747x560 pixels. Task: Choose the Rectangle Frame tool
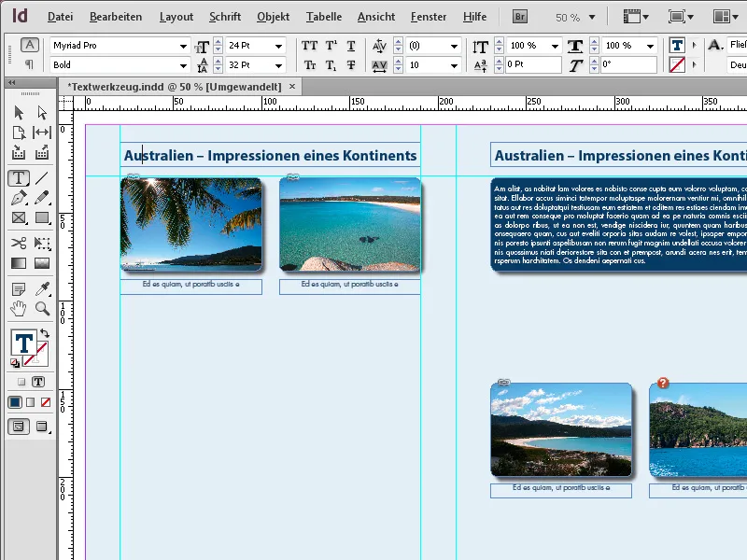19,217
